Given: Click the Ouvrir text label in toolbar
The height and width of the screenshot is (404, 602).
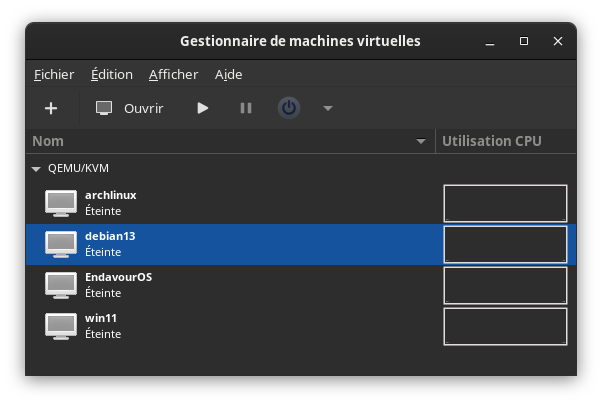Looking at the screenshot, I should [x=144, y=109].
